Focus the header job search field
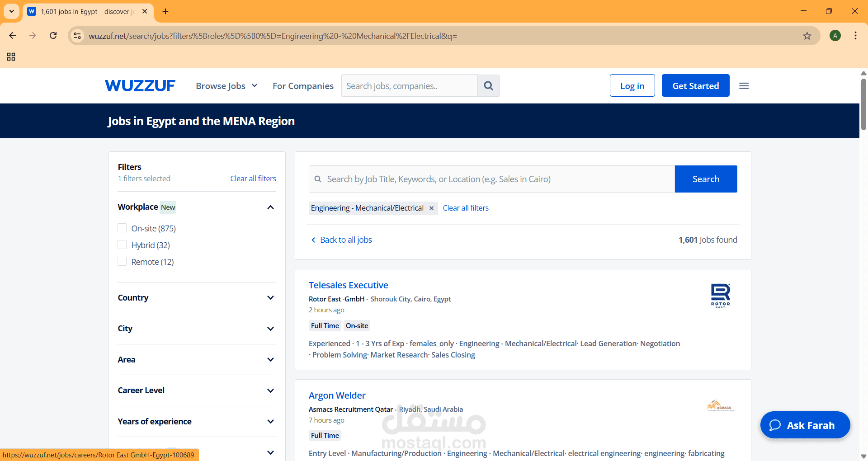868x461 pixels. coord(409,86)
